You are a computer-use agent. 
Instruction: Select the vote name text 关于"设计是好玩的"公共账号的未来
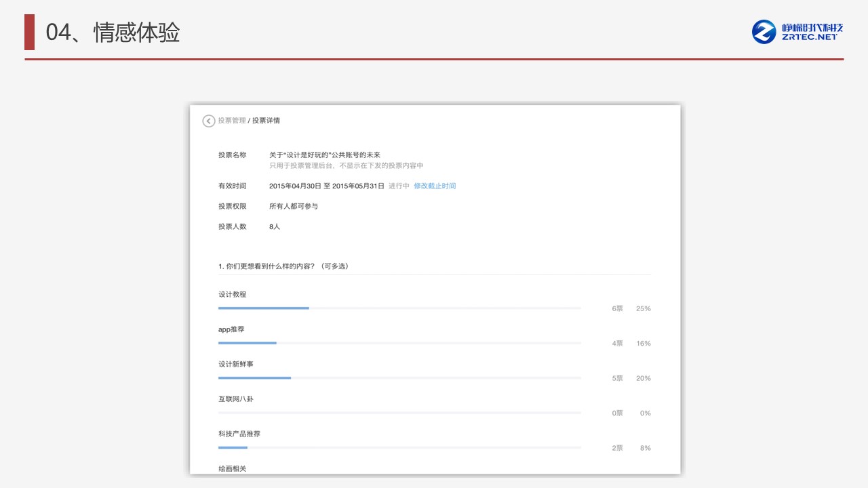(x=324, y=155)
